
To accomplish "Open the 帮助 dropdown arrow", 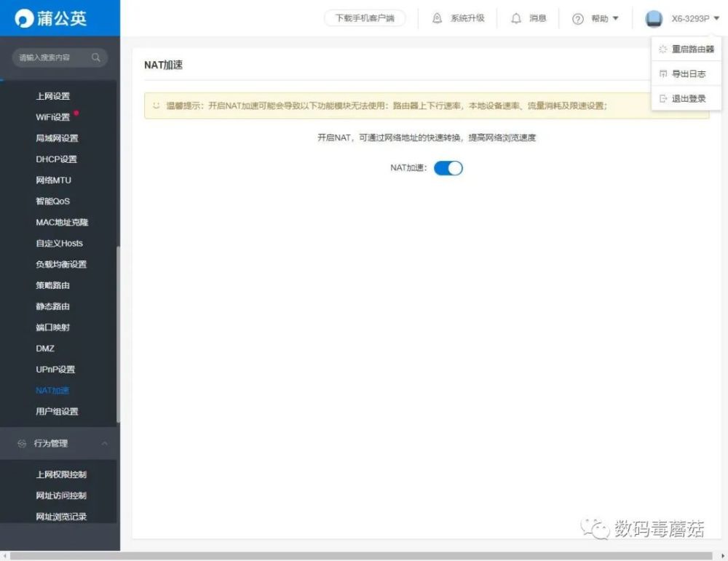I will pos(616,18).
